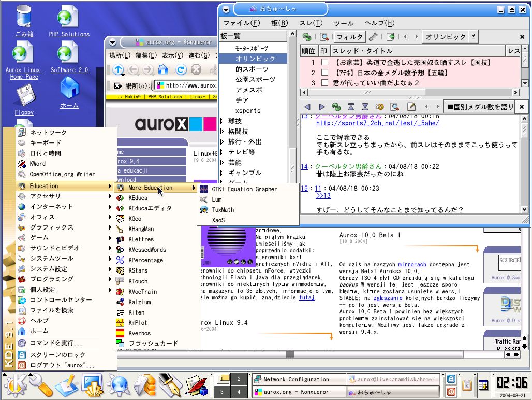Click the >>13 reply anchor link
This screenshot has width=532, height=400.
(323, 195)
